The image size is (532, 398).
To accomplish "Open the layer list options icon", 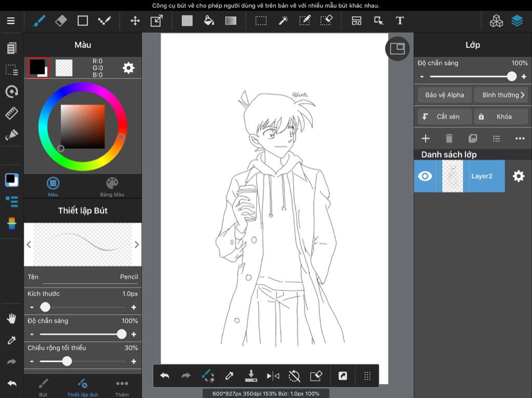I will point(496,139).
